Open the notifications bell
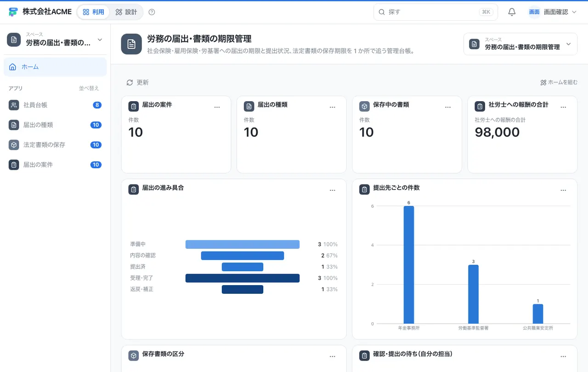This screenshot has height=372, width=588. pos(512,12)
